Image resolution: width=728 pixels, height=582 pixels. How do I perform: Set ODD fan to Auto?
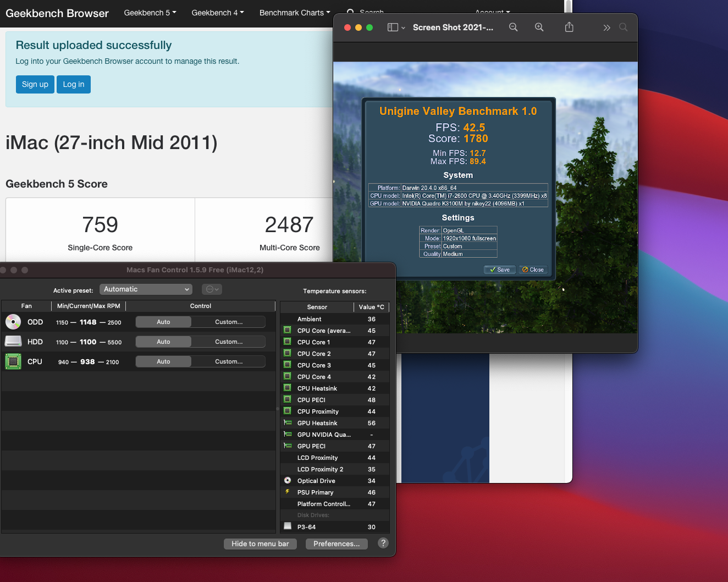pyautogui.click(x=163, y=322)
